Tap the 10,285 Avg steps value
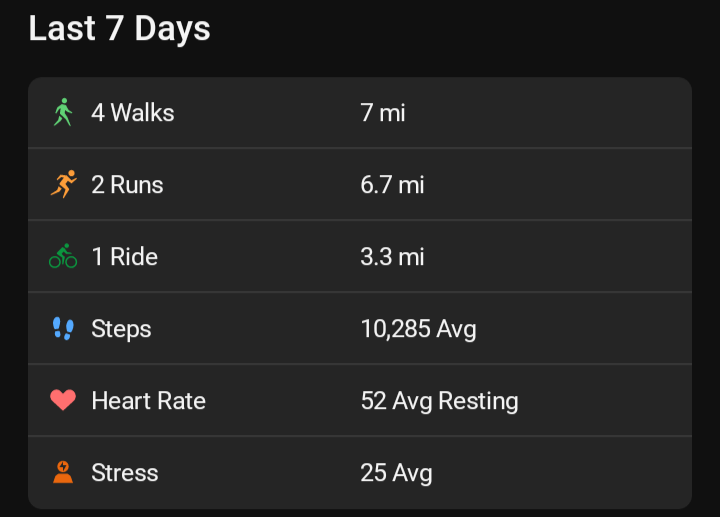The image size is (720, 517). (418, 328)
